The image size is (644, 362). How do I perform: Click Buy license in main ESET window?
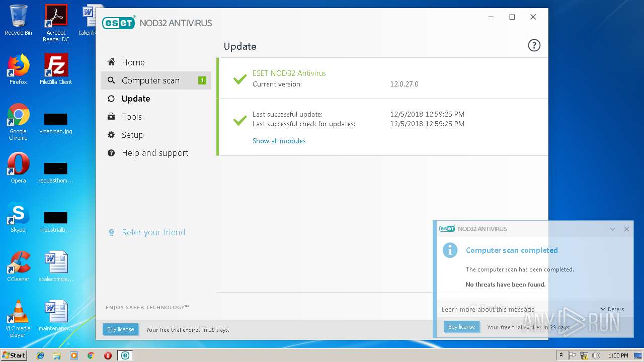pos(120,329)
